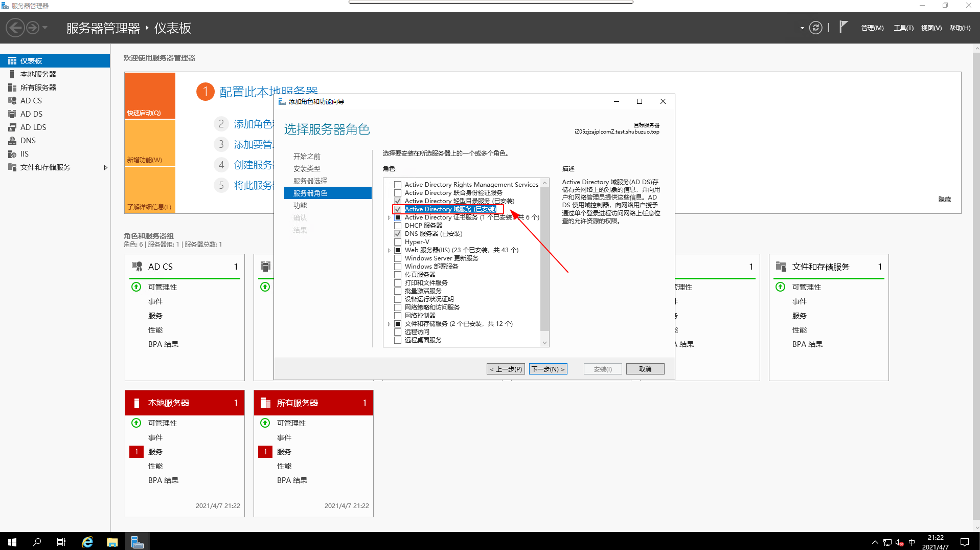
Task: Expand the Active Directory 证书服务 node
Action: click(x=389, y=217)
